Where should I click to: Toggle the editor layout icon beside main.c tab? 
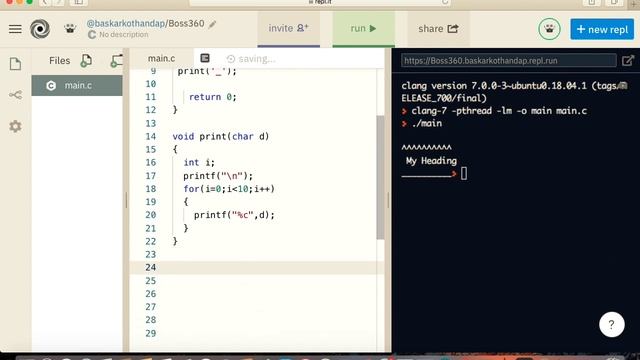coord(205,58)
